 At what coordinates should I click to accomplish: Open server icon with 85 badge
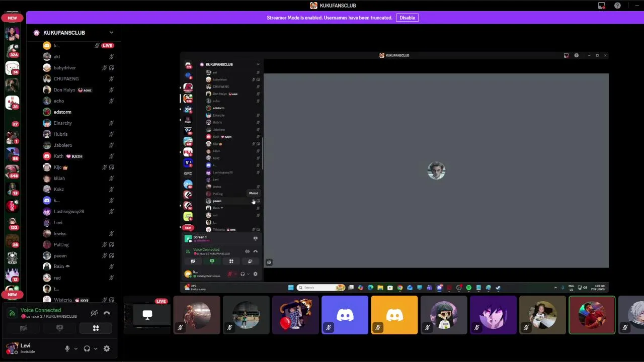pos(12,153)
